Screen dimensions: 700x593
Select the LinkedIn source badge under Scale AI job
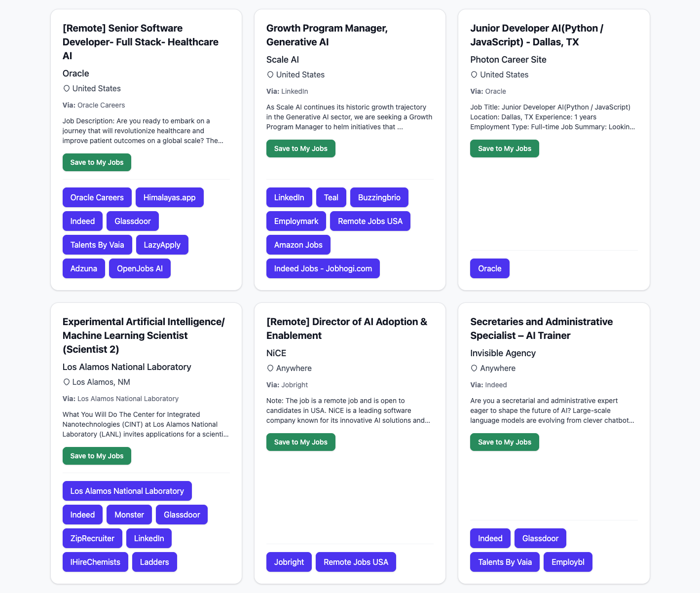289,197
